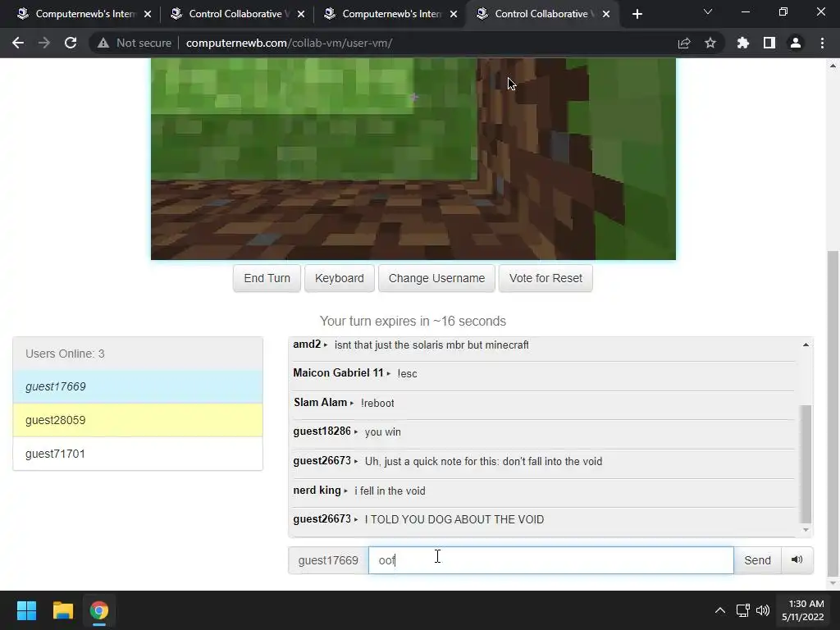Screen dimensions: 840x630
Task: Click guest26673's quick note message
Action: (x=483, y=461)
